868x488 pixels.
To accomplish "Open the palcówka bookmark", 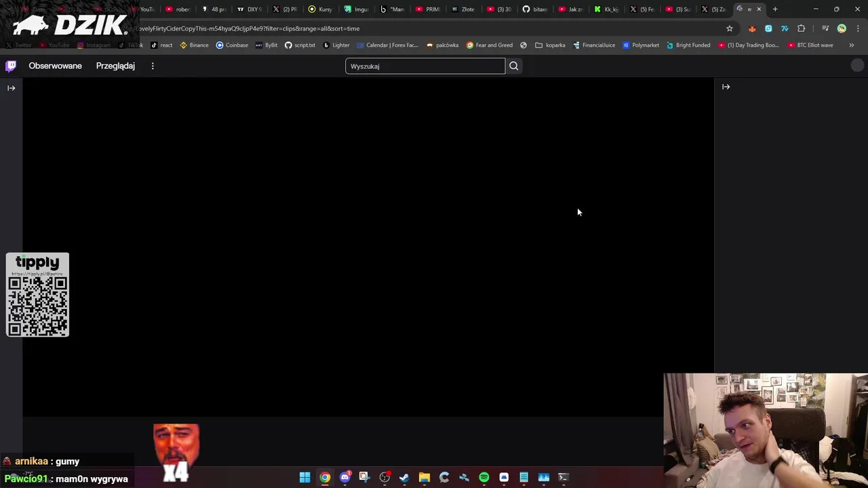I will tap(442, 45).
